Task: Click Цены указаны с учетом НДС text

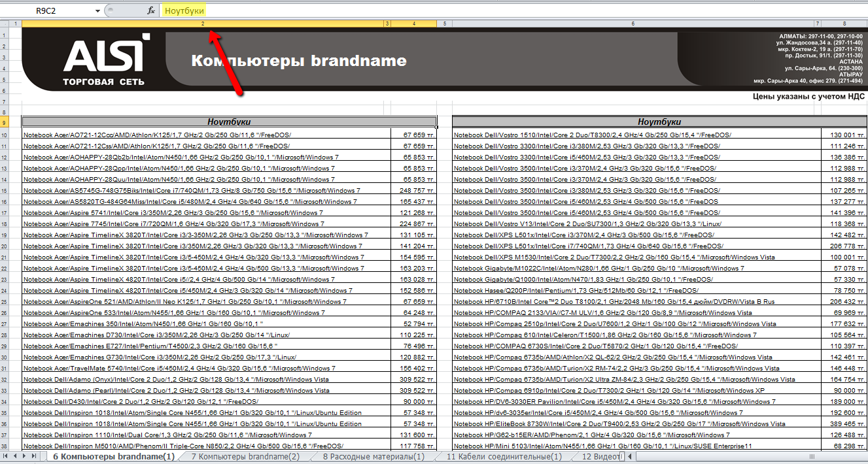Action: (808, 97)
